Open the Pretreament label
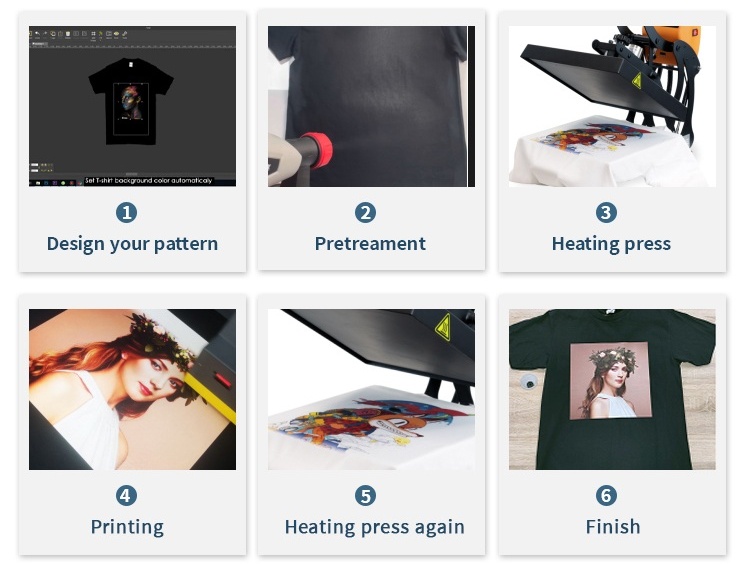The image size is (750, 566). (x=370, y=244)
